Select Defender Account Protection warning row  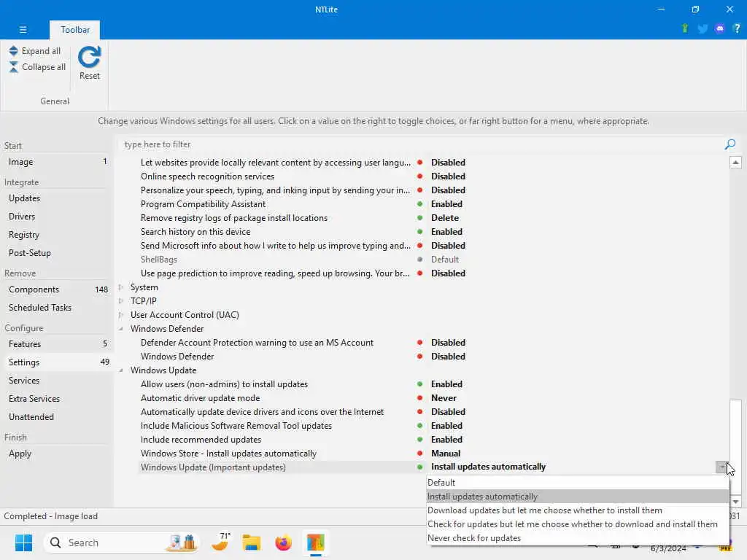[x=257, y=343]
